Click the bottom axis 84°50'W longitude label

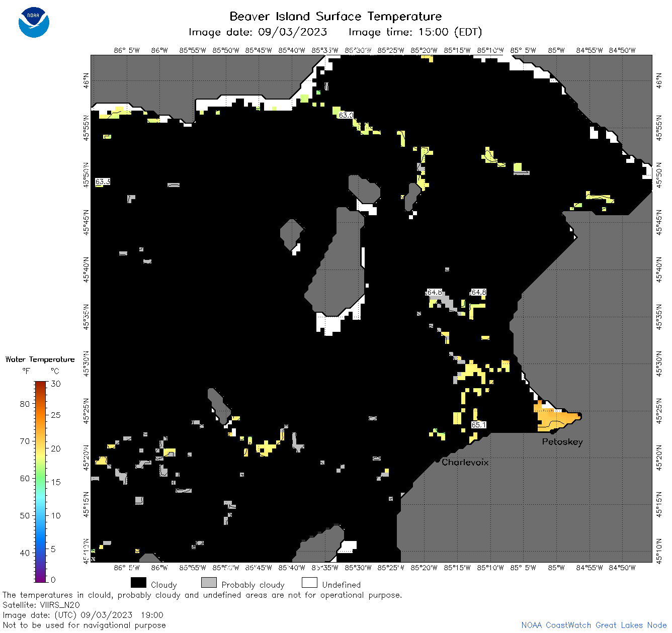622,568
